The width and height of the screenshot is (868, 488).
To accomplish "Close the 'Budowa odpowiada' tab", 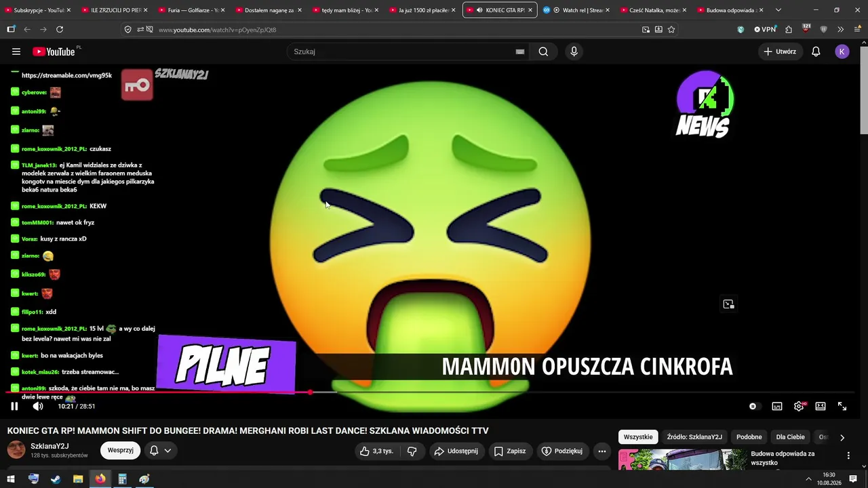I will [x=761, y=10].
